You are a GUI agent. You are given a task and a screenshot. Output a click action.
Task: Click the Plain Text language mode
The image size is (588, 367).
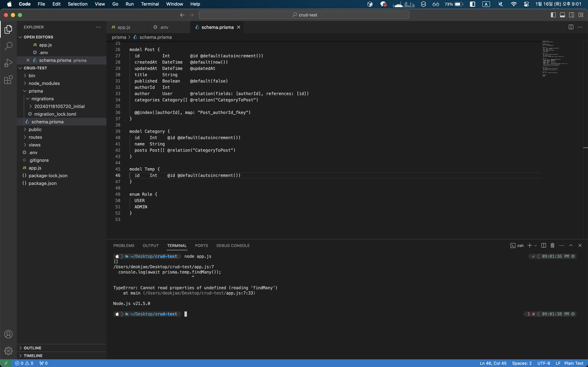[x=573, y=363]
